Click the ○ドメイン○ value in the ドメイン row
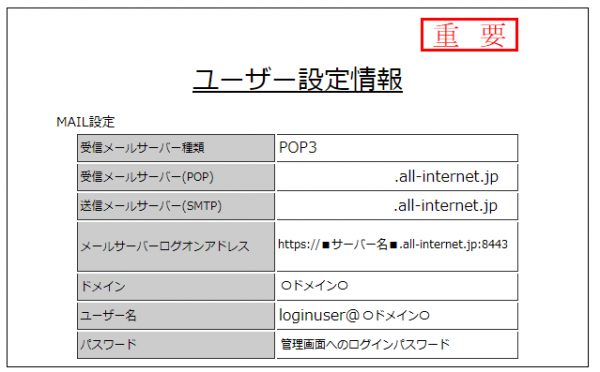Viewport: 600px width, 372px height. pyautogui.click(x=315, y=286)
